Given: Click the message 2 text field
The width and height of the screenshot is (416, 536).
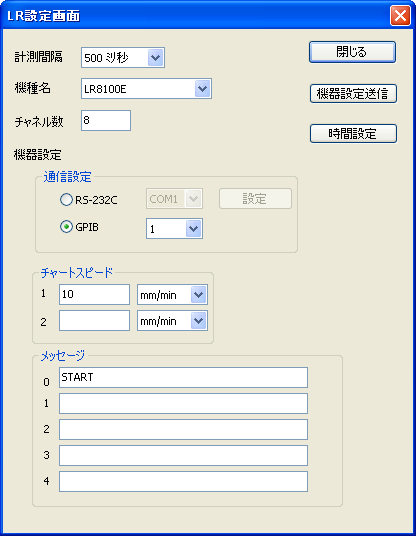Looking at the screenshot, I should coord(183,429).
